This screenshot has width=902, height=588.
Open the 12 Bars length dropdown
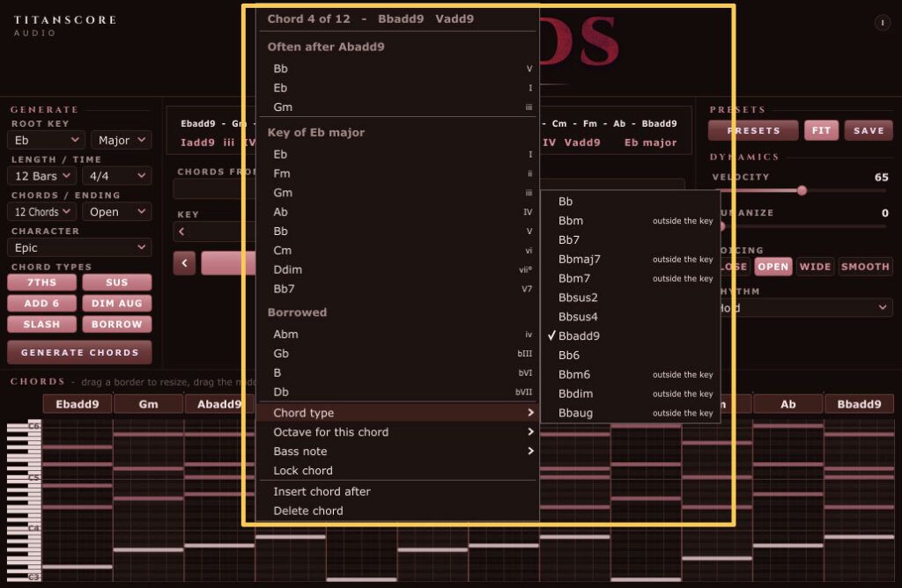(42, 176)
